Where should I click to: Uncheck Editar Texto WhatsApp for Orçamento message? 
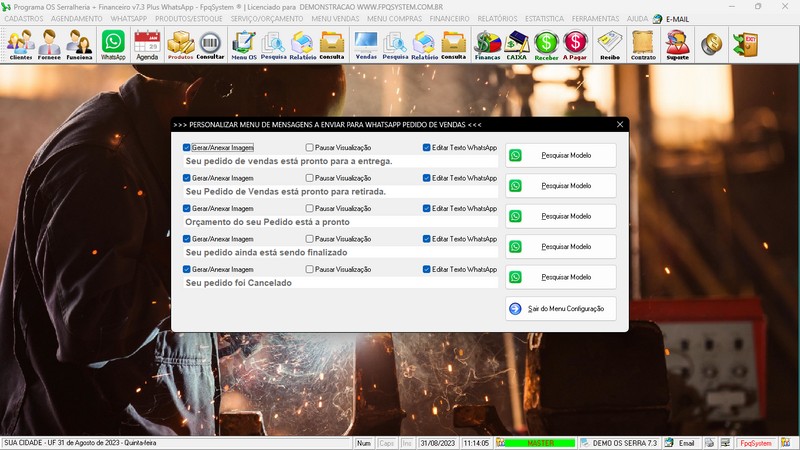(427, 208)
